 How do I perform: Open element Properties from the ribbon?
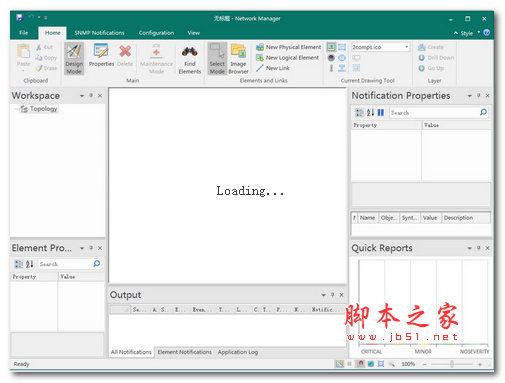[x=101, y=56]
